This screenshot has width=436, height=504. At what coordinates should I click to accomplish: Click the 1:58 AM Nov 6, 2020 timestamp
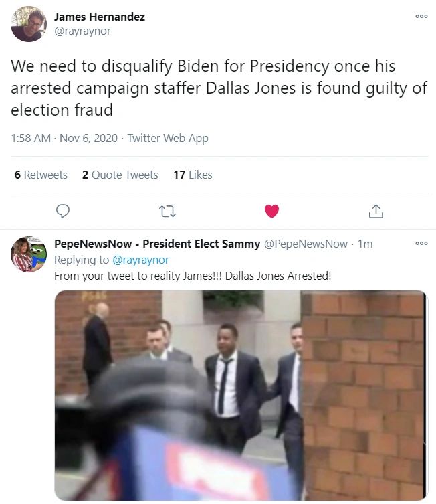tap(64, 138)
